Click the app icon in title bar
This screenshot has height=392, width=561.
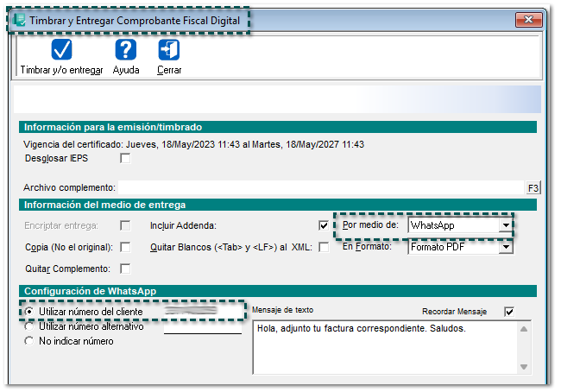19,20
